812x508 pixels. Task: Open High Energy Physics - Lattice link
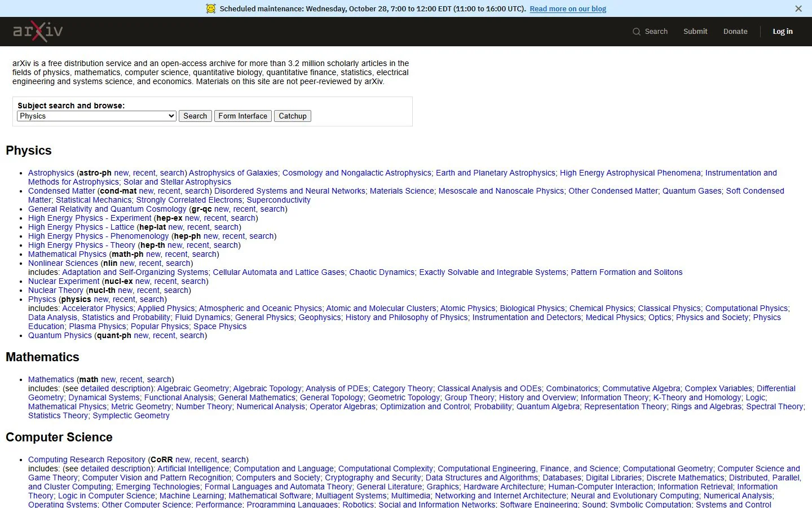(x=81, y=227)
